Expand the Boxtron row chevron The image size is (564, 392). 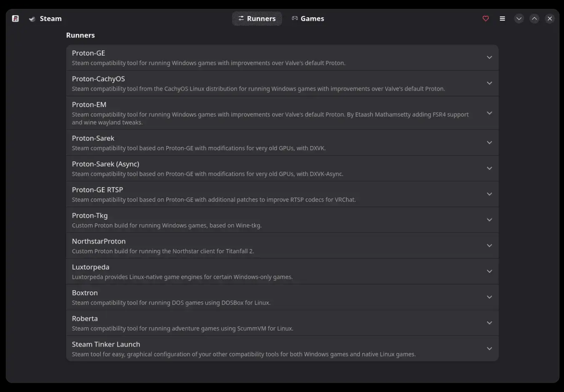coord(489,297)
